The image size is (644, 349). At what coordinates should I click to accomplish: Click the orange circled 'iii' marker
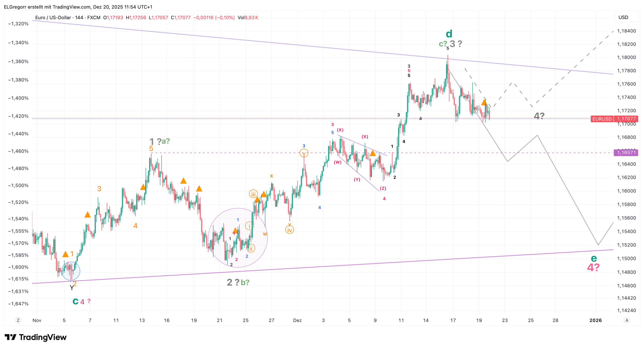coord(253,194)
